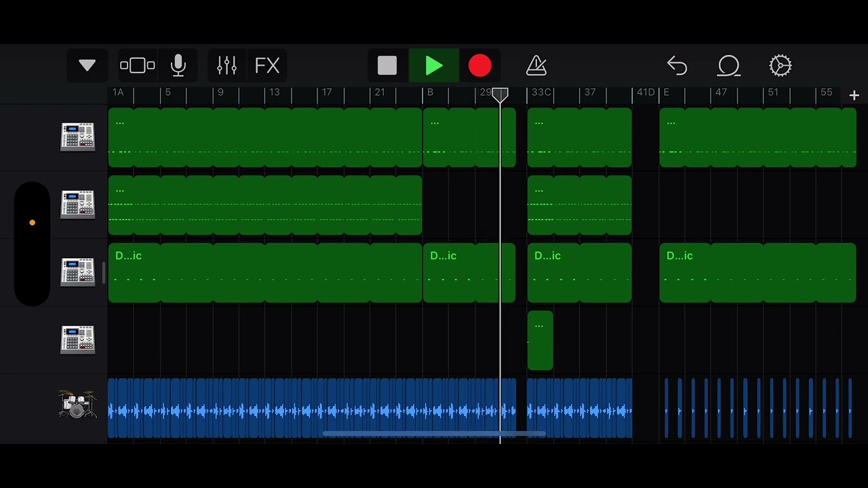Viewport: 868px width, 488px height.
Task: Select the Drummer track drum kit icon
Action: 77,405
